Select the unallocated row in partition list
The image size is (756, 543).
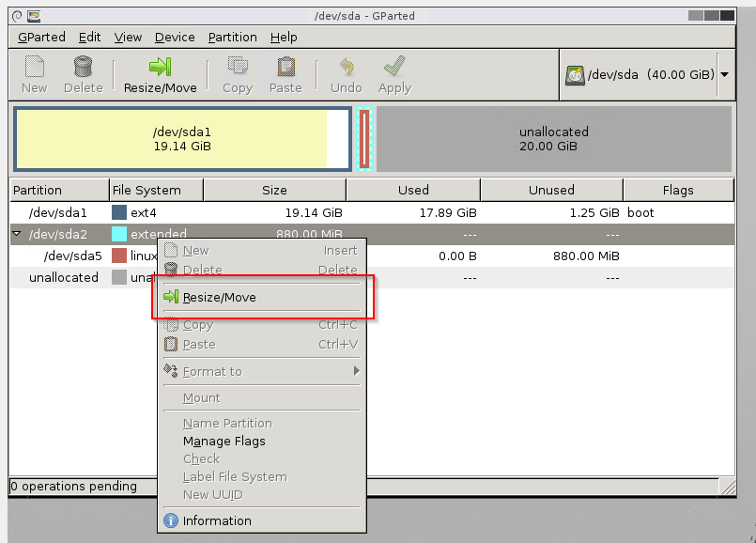click(x=372, y=277)
